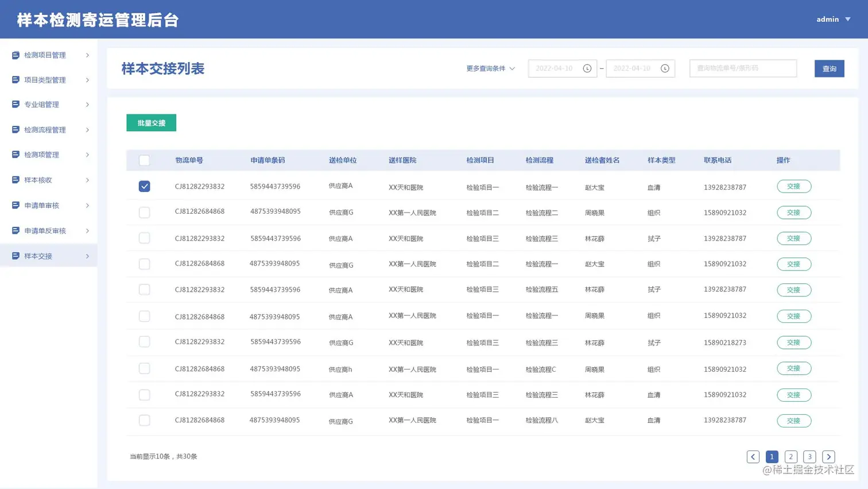Check the 供应商h row checkbox
The image size is (868, 489).
pyautogui.click(x=144, y=368)
